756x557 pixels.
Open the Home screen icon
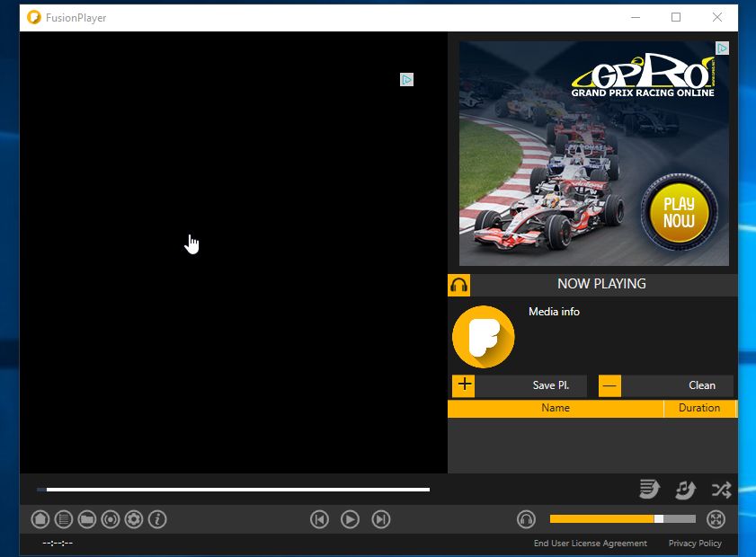coord(40,519)
